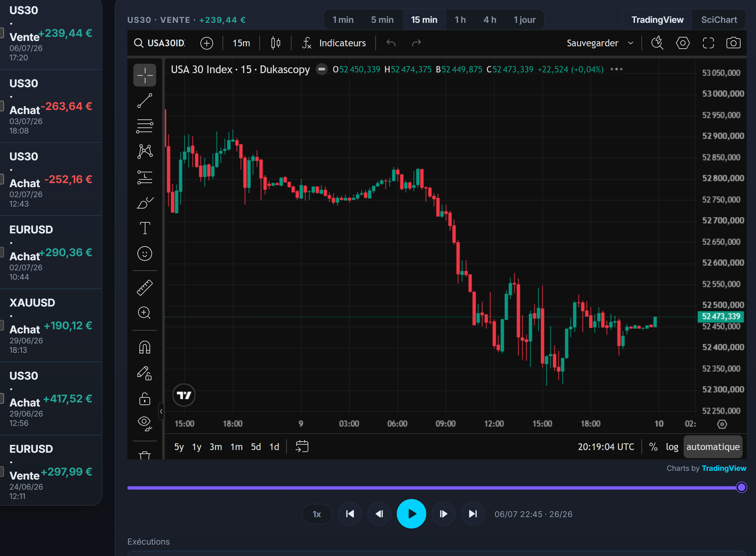Click the Sauvegarder button

pyautogui.click(x=593, y=43)
